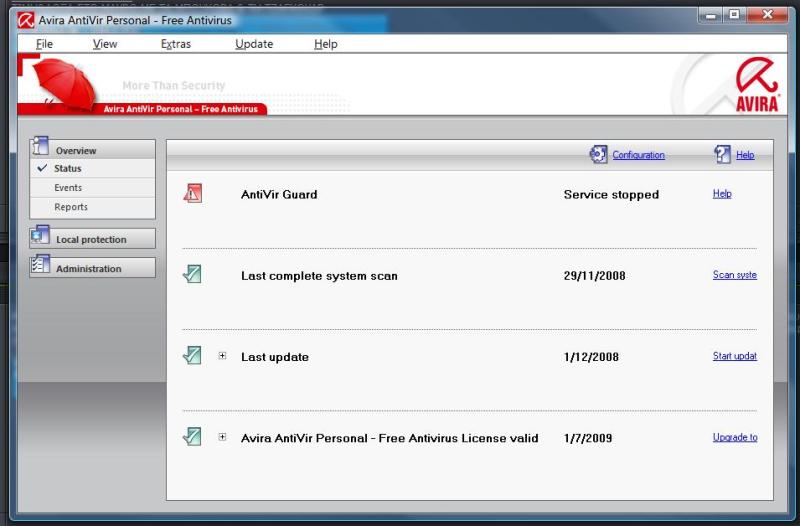
Task: Click the red AntiVir Guard warning icon
Action: tap(192, 193)
